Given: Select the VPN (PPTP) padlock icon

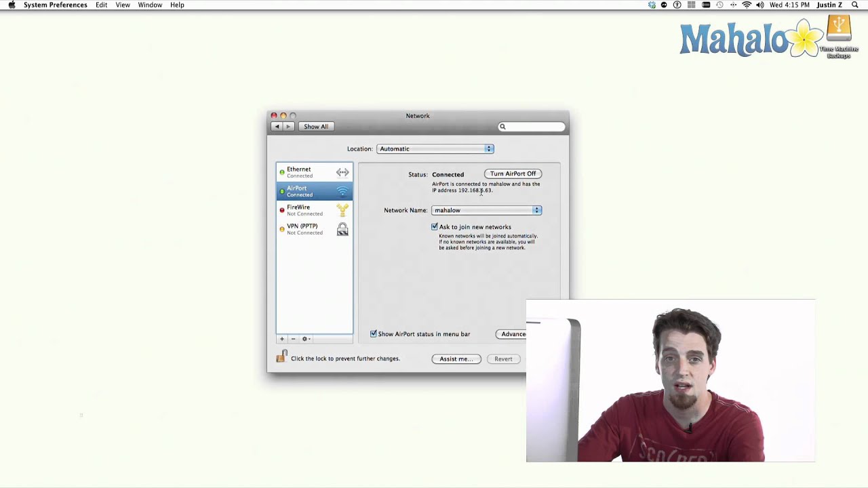Looking at the screenshot, I should [342, 230].
